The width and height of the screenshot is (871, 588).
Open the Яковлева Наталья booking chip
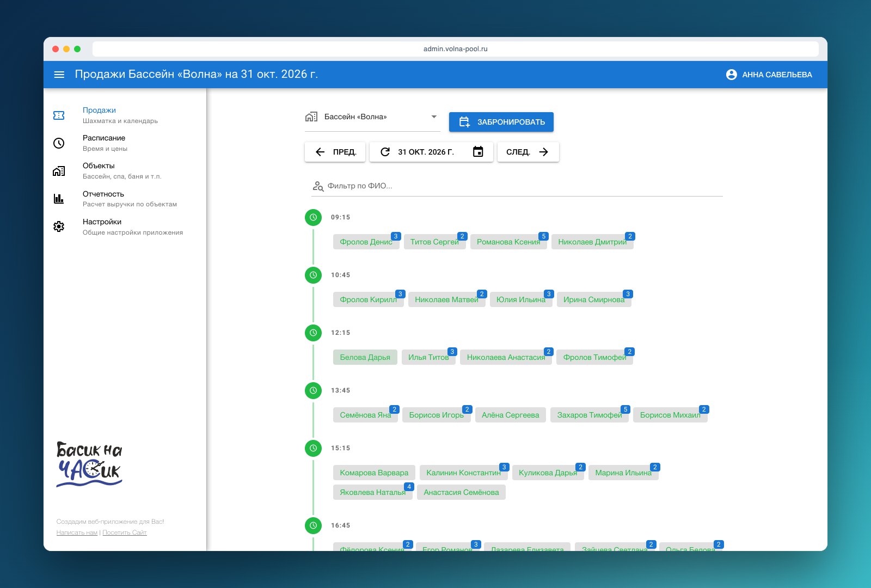[373, 492]
